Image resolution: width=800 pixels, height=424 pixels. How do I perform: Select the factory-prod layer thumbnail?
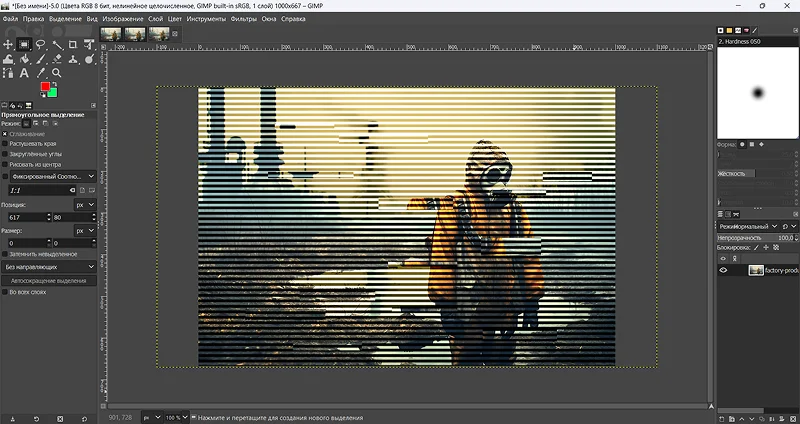tap(756, 270)
